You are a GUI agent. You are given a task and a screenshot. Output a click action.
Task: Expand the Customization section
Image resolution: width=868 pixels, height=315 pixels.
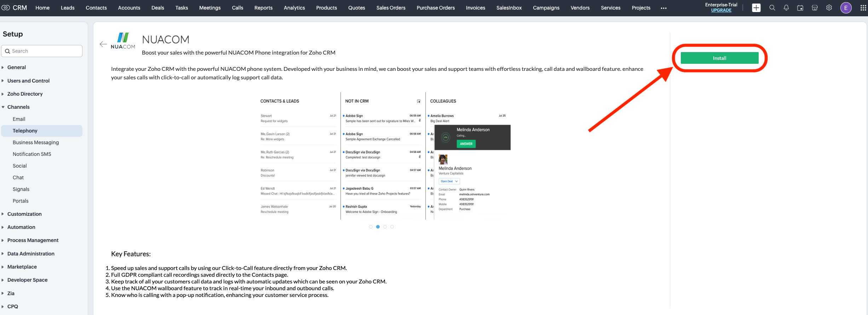[x=24, y=214]
